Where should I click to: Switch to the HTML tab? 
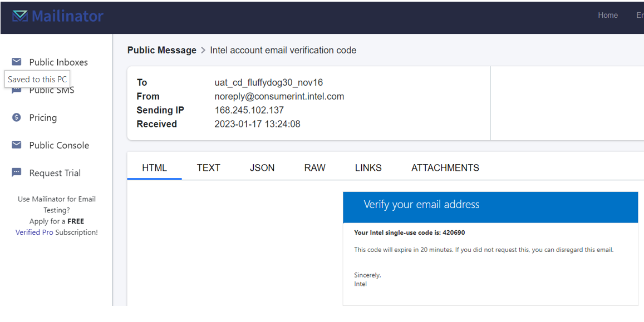point(154,168)
